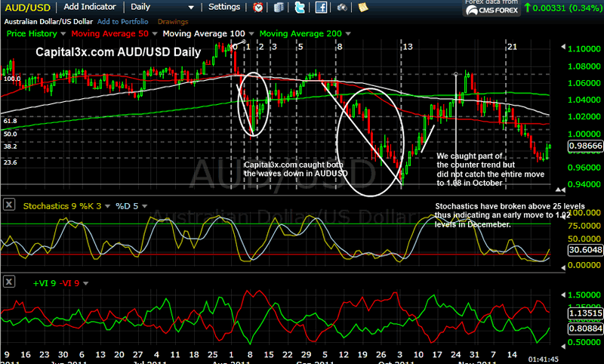This screenshot has height=364, width=604.
Task: Click the Moving Average 50 label
Action: [109, 33]
